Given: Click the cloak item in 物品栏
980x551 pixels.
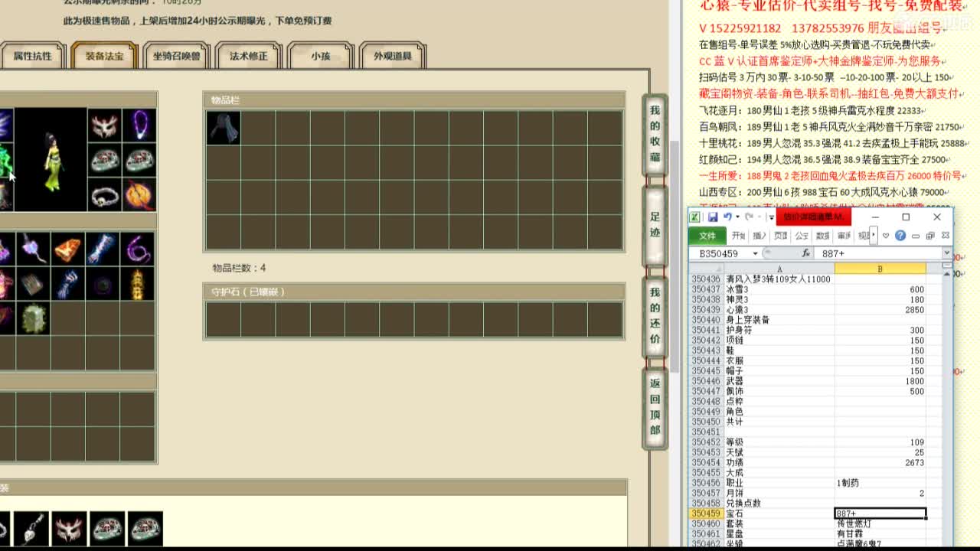Looking at the screenshot, I should coord(223,128).
